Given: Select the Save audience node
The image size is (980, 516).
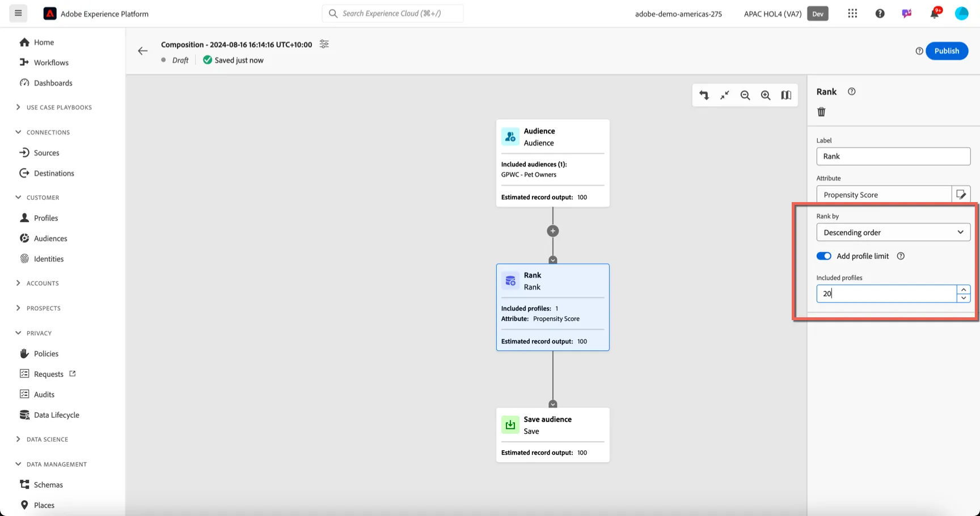Looking at the screenshot, I should pyautogui.click(x=553, y=435).
